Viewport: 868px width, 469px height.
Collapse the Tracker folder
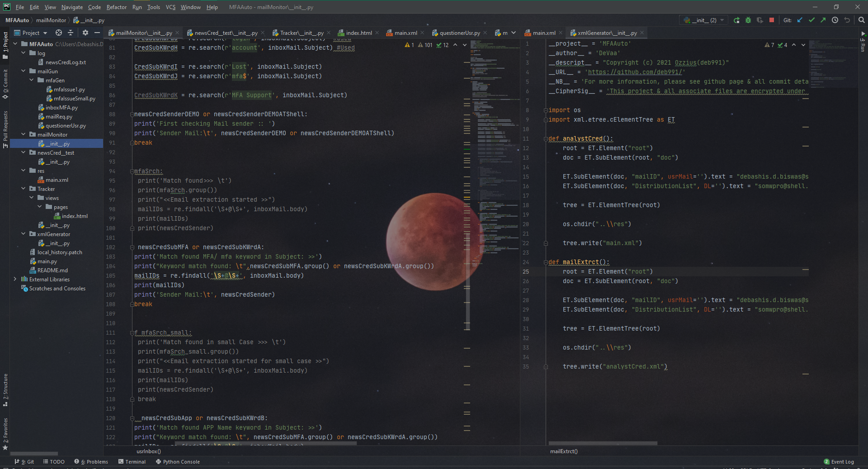click(24, 189)
